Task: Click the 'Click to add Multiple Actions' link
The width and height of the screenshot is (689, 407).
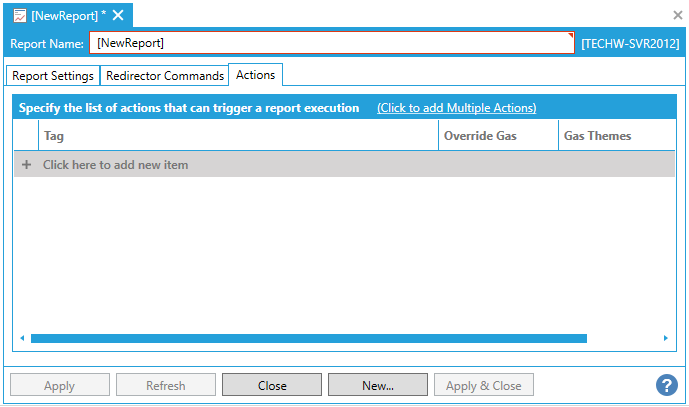Action: [457, 108]
